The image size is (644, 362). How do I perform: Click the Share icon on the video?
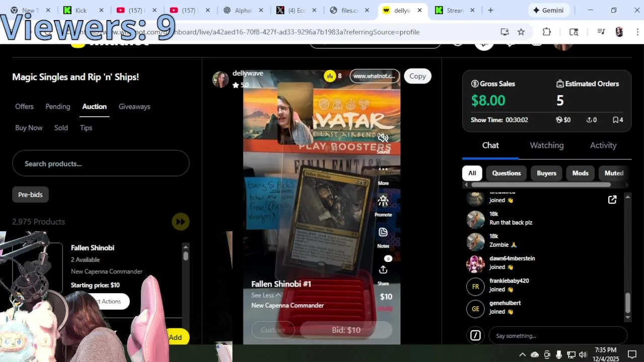pyautogui.click(x=383, y=270)
